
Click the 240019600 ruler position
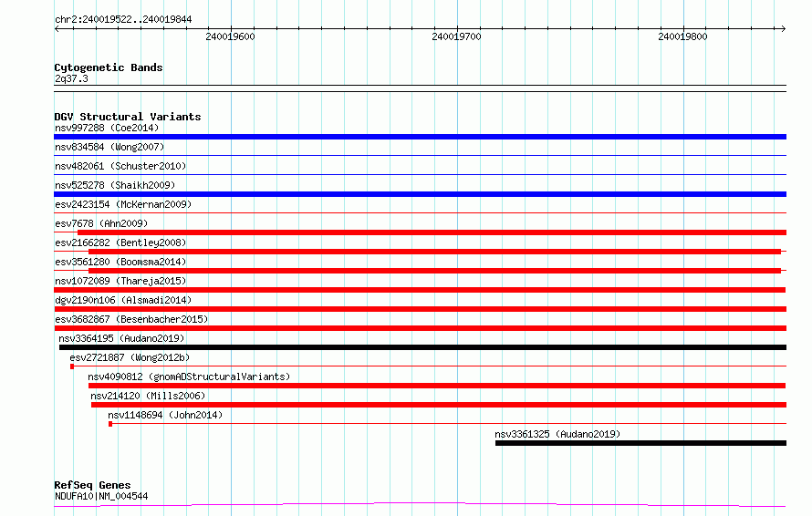pos(231,36)
